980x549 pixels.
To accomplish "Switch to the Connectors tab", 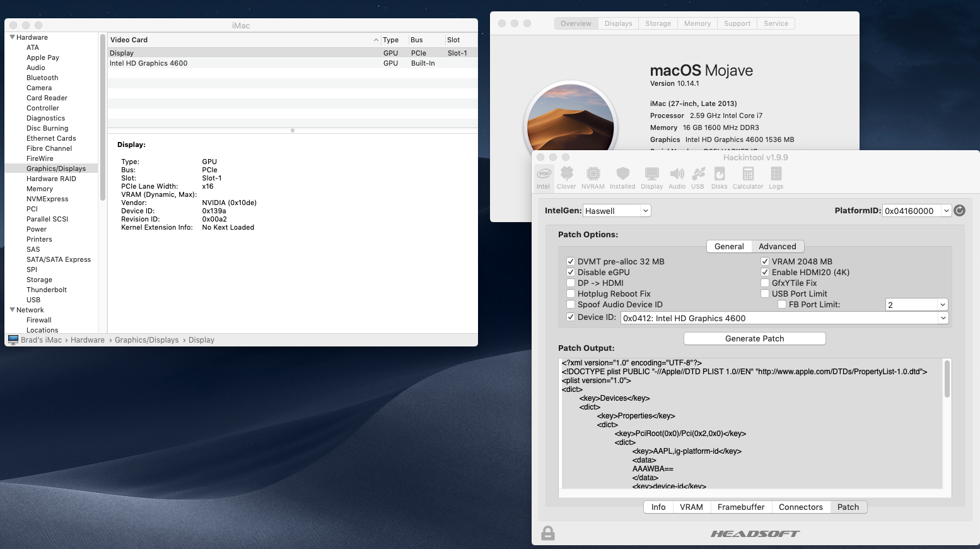I will coord(800,507).
